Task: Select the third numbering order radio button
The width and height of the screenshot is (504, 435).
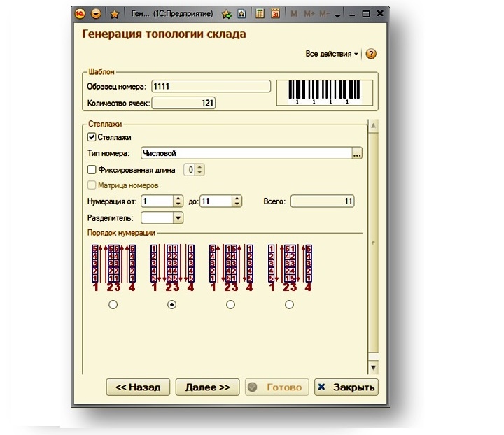Action: click(x=230, y=304)
